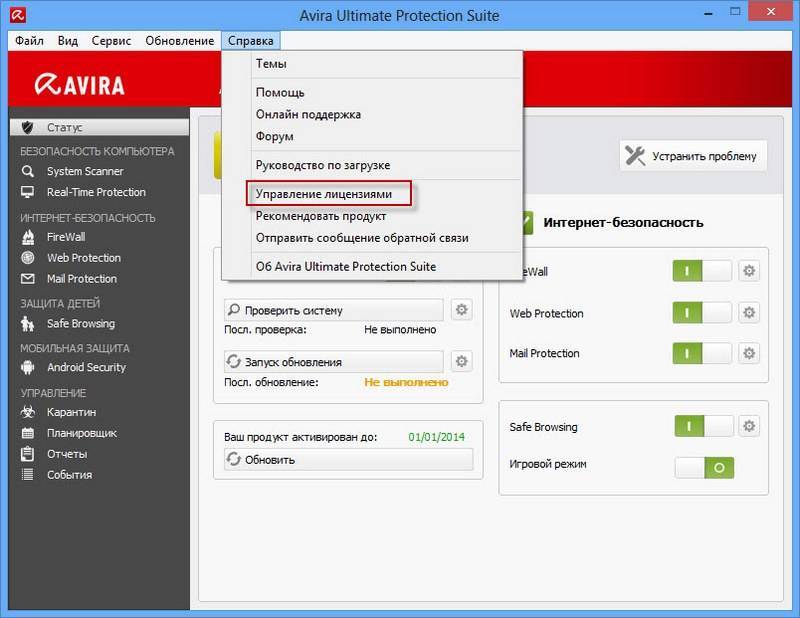Click the Обновить license button
The image size is (800, 618).
click(348, 459)
